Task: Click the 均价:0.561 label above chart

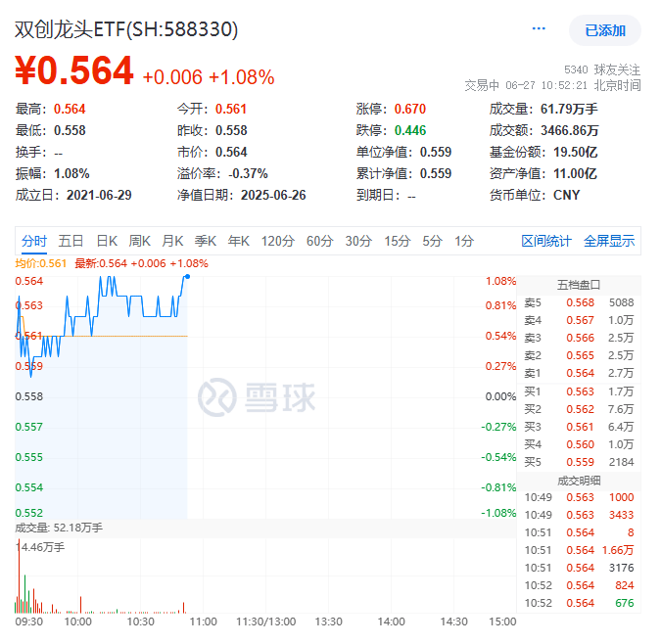Action: (x=41, y=263)
